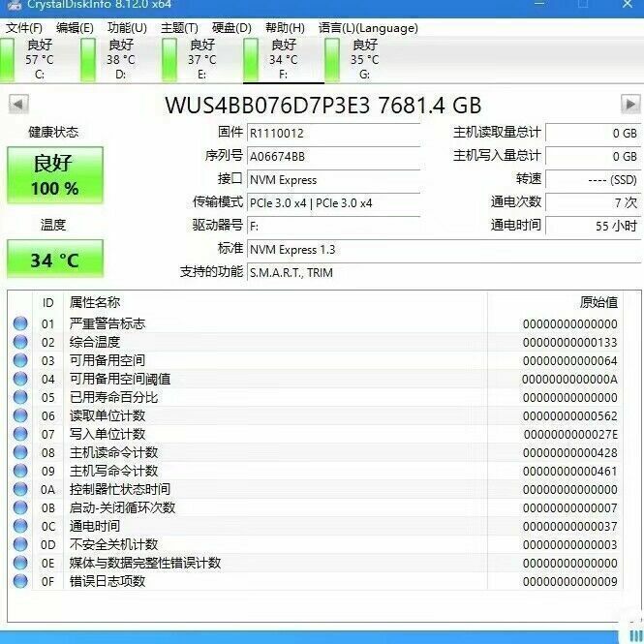Open the 语言(L)(Language) menu
This screenshot has width=644, height=644.
coord(368,28)
